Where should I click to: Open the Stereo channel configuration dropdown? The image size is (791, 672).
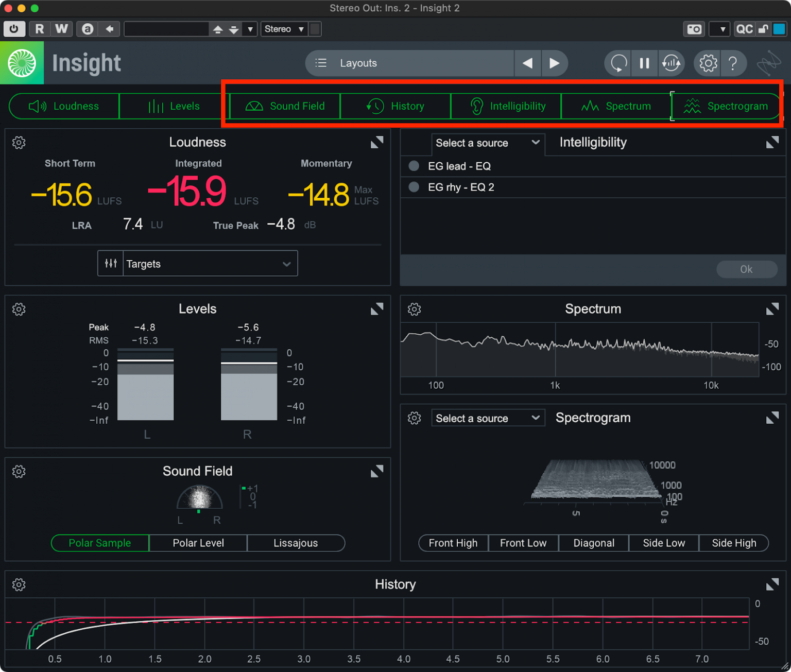tap(284, 29)
